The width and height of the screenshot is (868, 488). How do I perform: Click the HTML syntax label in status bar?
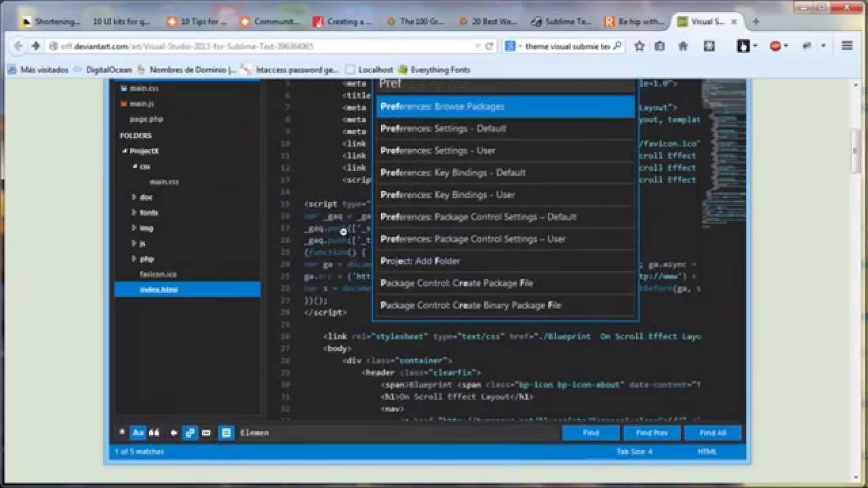[707, 451]
